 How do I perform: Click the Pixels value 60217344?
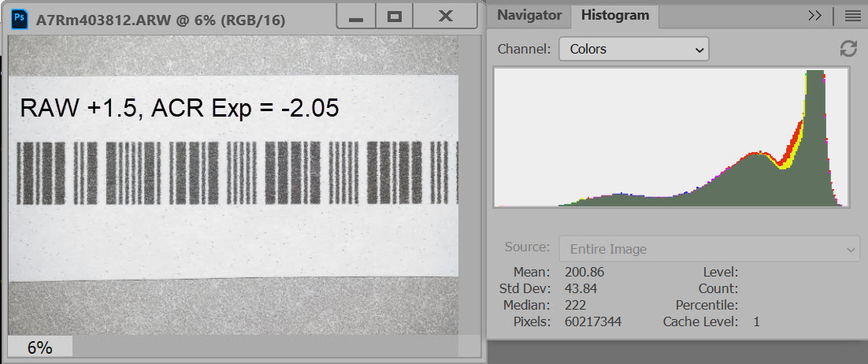click(593, 321)
